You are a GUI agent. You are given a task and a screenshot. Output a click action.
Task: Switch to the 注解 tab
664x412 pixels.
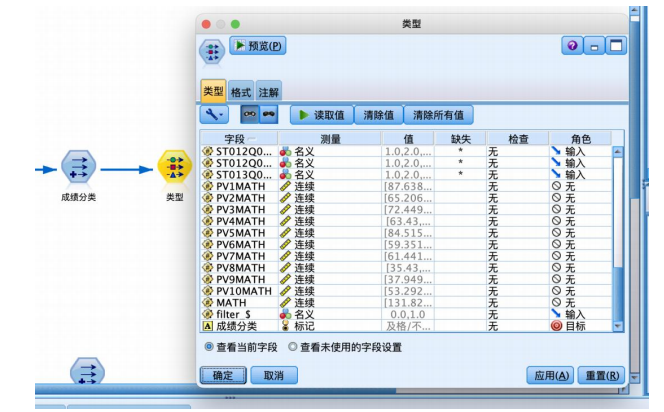click(x=268, y=91)
